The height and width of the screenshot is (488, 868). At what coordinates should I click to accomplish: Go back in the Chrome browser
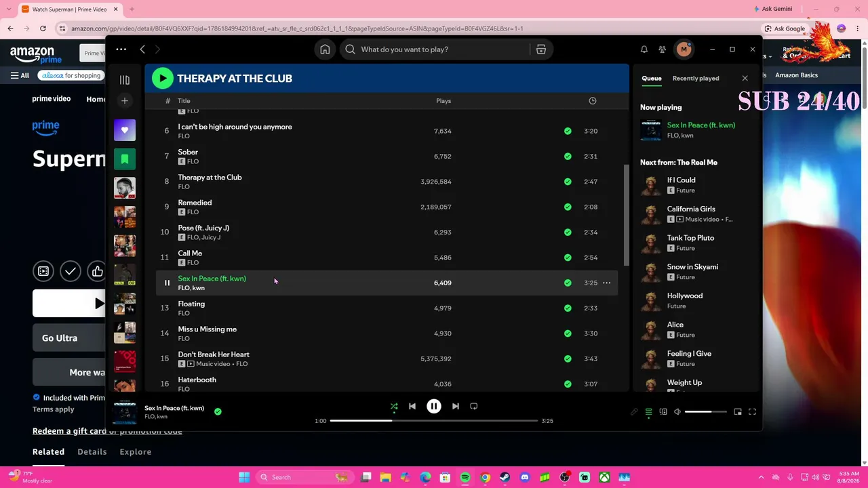click(10, 28)
